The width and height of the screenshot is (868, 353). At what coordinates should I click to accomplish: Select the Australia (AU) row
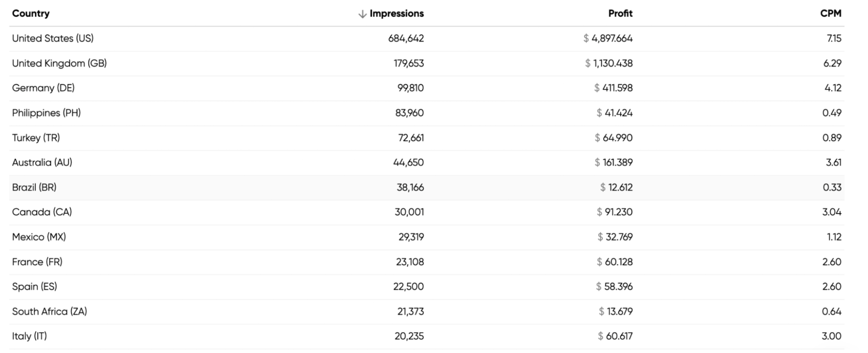427,163
